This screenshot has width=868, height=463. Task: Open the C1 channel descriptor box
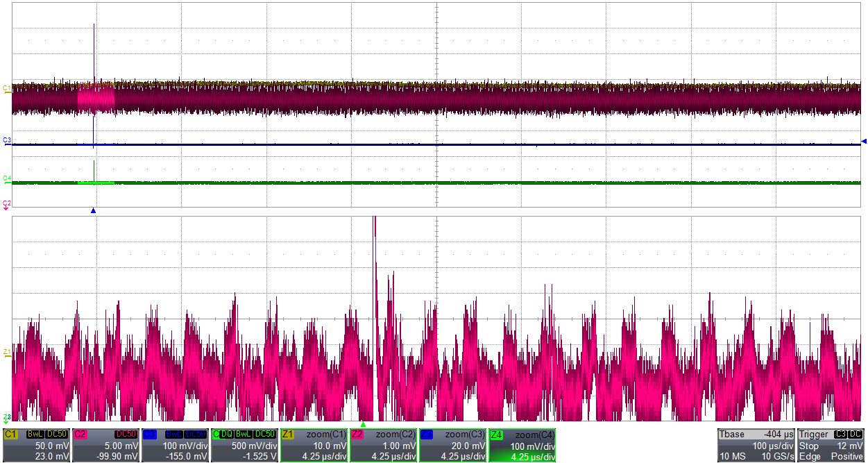click(36, 445)
